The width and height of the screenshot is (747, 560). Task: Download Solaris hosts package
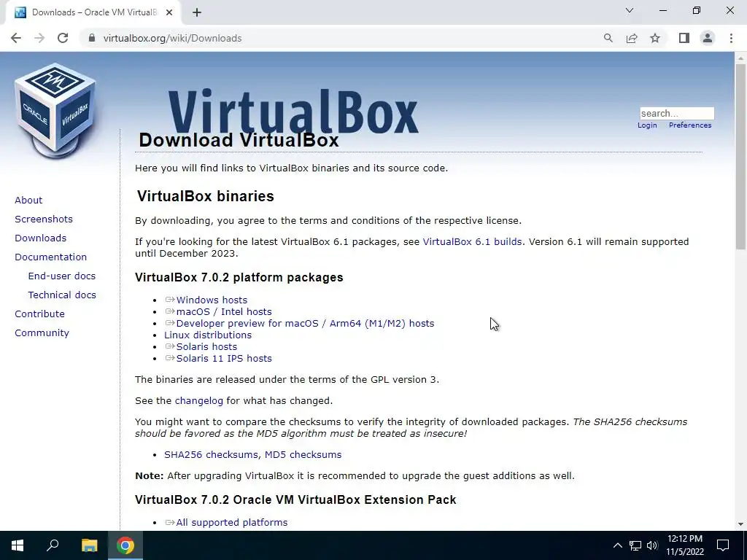pos(206,346)
